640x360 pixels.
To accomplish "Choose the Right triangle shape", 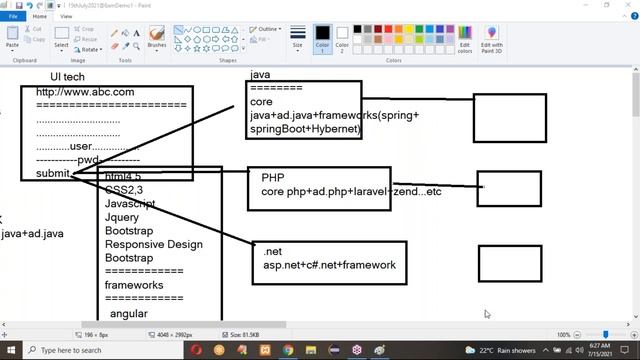I will click(x=178, y=39).
